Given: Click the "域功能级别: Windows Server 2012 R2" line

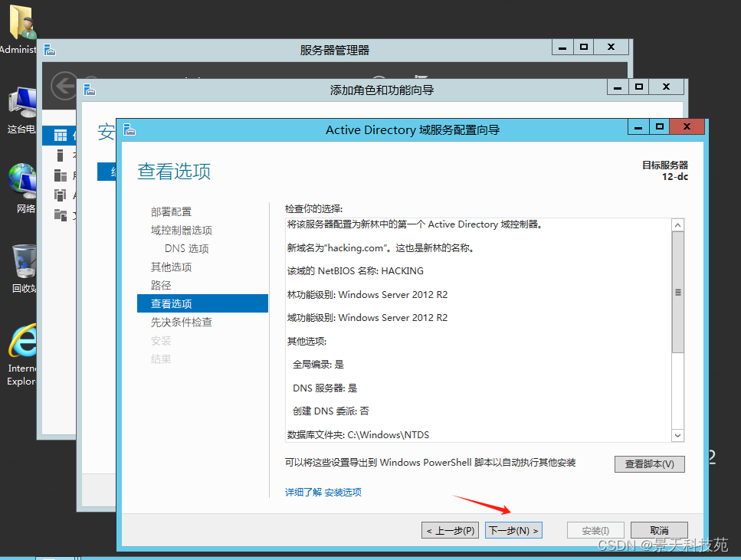Looking at the screenshot, I should pos(367,318).
